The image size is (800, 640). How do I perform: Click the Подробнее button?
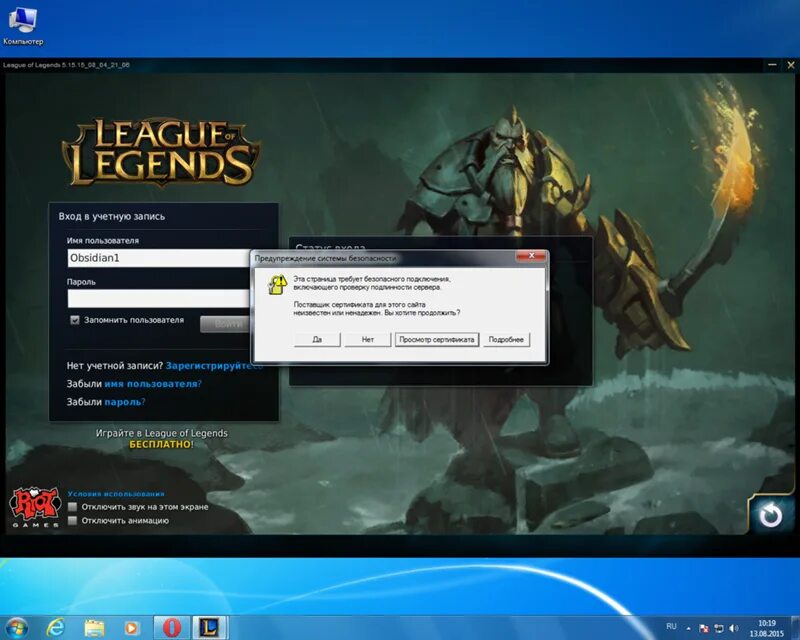[506, 339]
